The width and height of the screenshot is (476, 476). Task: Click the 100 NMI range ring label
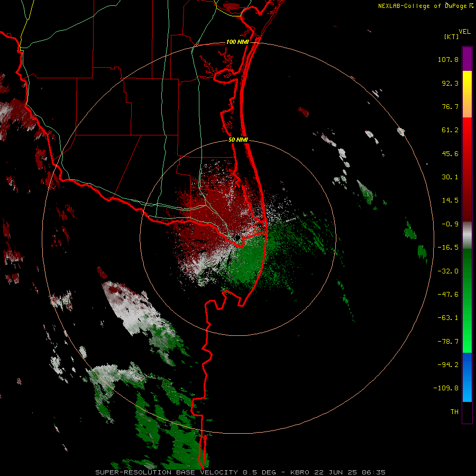(x=237, y=42)
